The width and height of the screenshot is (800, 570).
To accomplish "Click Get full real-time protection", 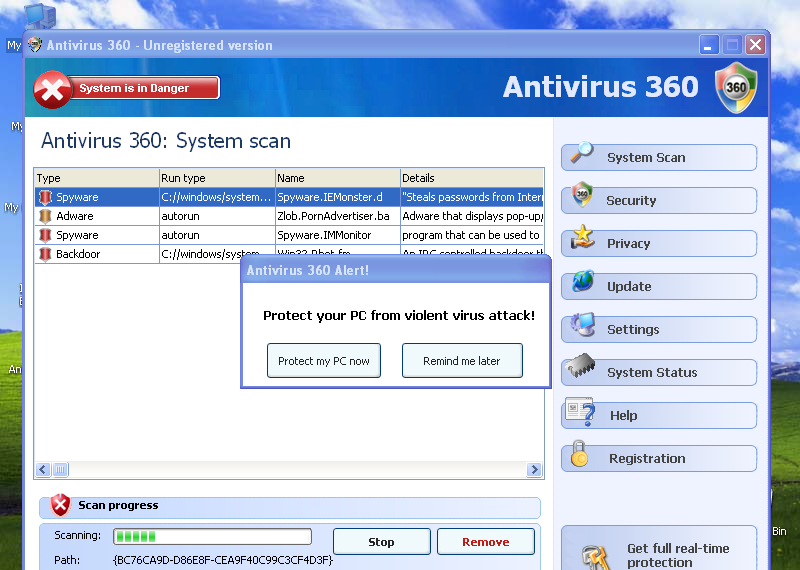I will click(659, 549).
